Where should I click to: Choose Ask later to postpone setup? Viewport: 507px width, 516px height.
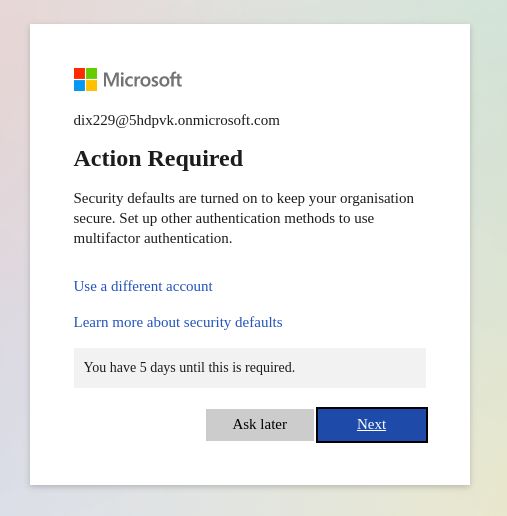point(260,425)
